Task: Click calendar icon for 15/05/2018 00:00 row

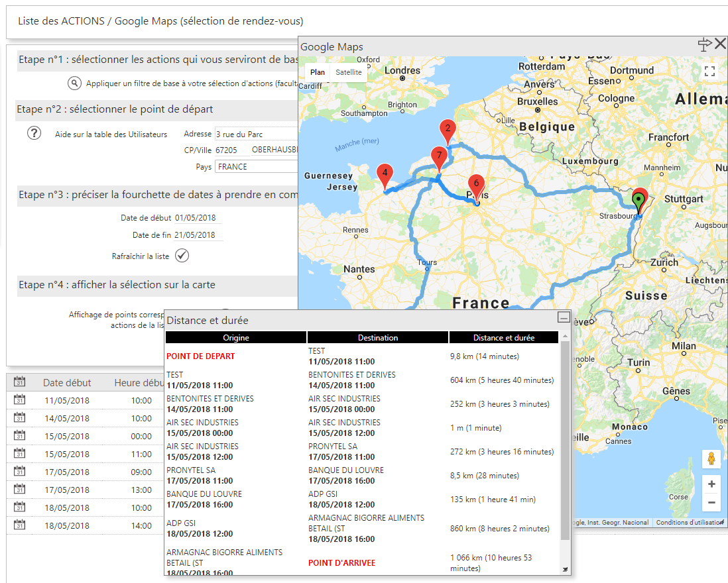Action: (x=19, y=435)
